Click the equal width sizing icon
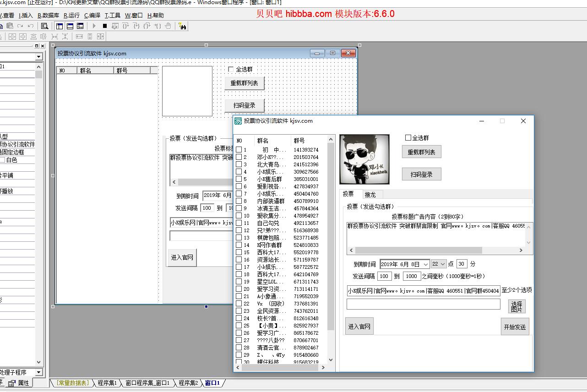Image resolution: width=587 pixels, height=392 pixels. pyautogui.click(x=79, y=36)
